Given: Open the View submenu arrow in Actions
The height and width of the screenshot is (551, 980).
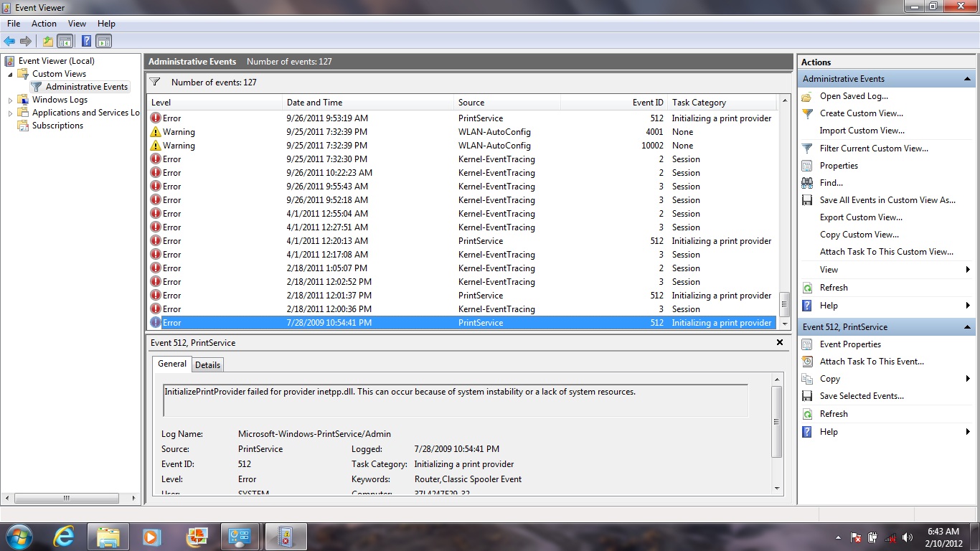Looking at the screenshot, I should tap(968, 270).
